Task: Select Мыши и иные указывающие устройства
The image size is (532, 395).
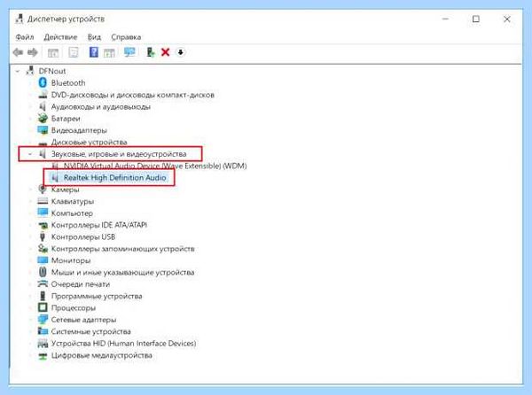Action: pos(122,273)
